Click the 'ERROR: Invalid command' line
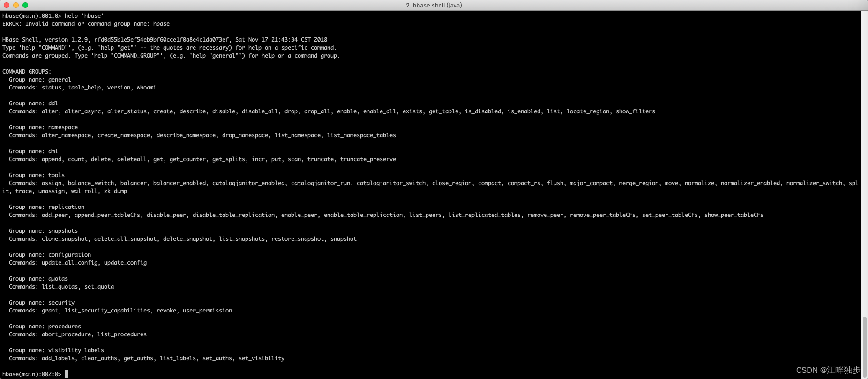 (86, 24)
